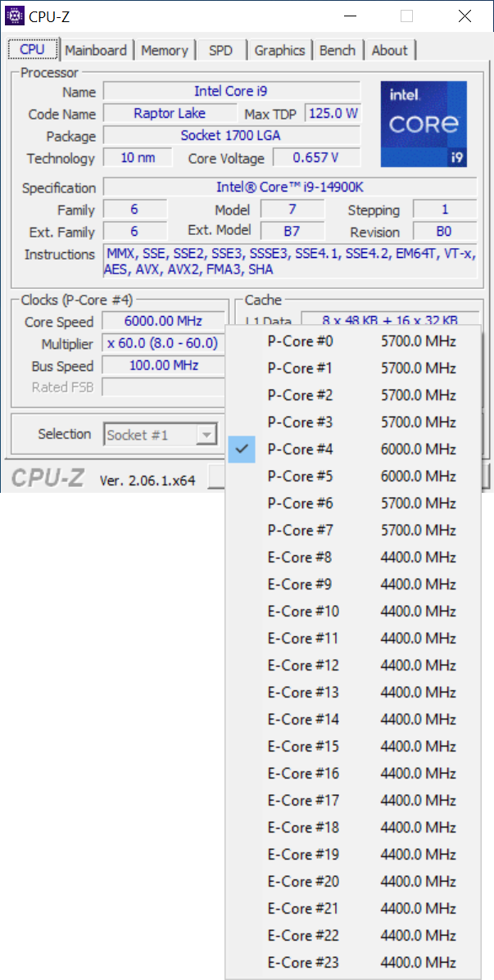This screenshot has height=980, width=494.
Task: Click the CPU-Z title bar app icon
Action: click(x=15, y=16)
